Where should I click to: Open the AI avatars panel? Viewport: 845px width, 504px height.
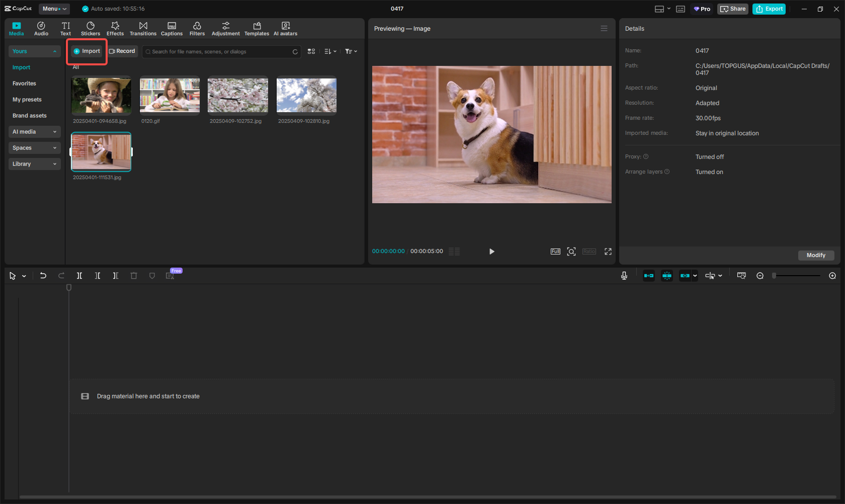(x=285, y=29)
